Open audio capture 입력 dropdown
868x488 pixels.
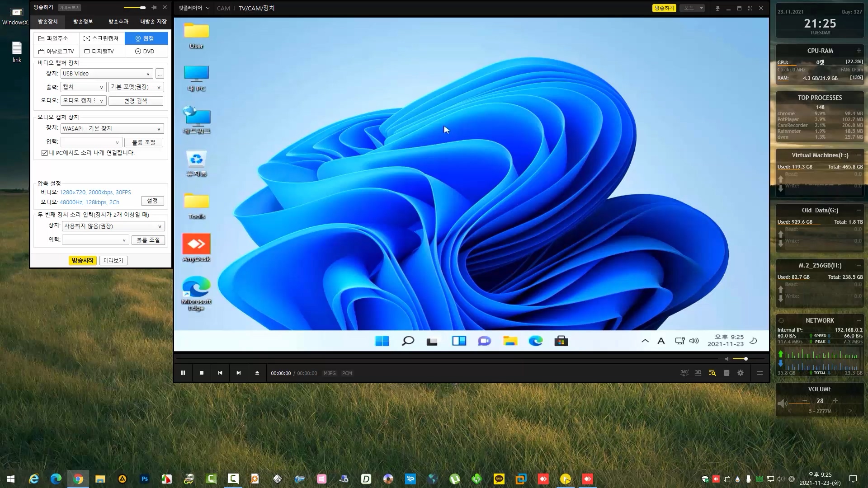(x=91, y=142)
